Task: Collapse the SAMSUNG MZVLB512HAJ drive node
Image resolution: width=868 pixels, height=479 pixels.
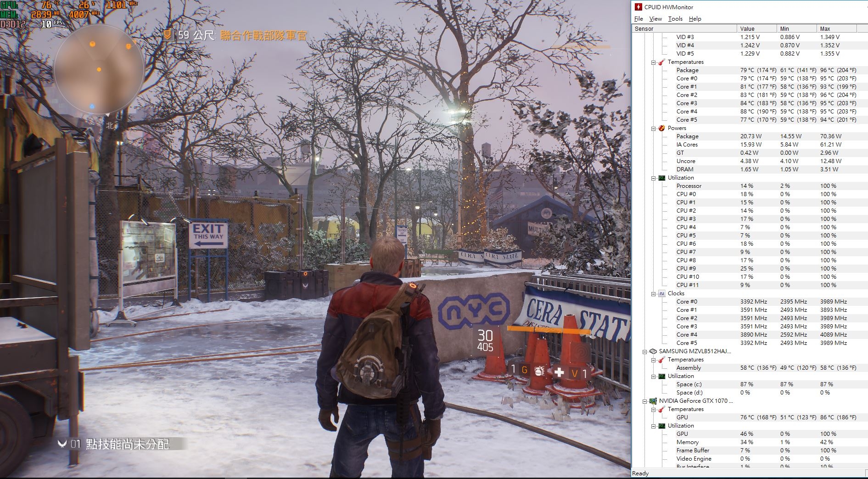Action: pyautogui.click(x=645, y=352)
